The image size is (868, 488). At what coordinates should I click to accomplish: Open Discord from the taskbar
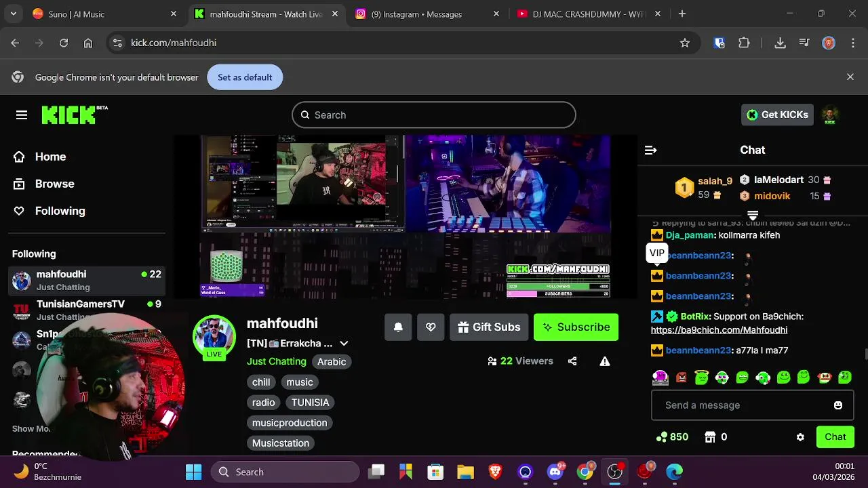coord(556,472)
